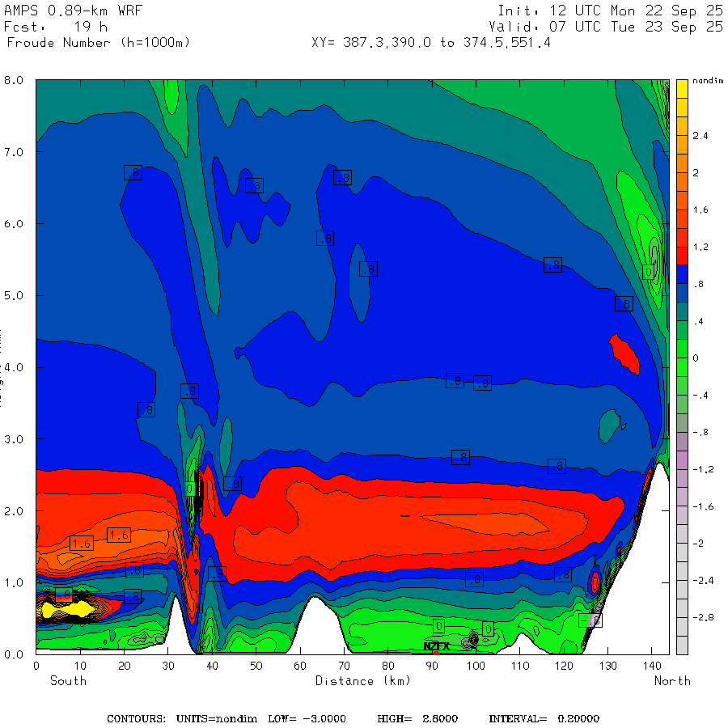Click the 0.0 height axis label
The image size is (728, 728).
[x=14, y=654]
